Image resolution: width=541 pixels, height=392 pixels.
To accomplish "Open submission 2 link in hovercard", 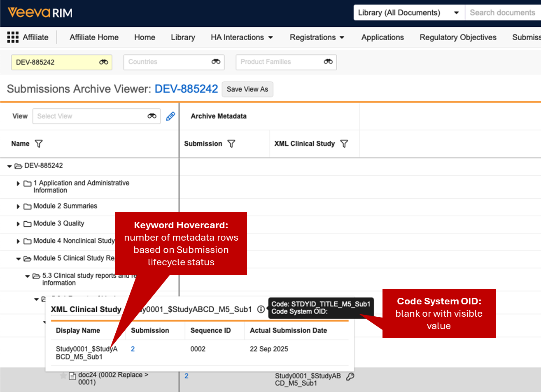I will [133, 349].
